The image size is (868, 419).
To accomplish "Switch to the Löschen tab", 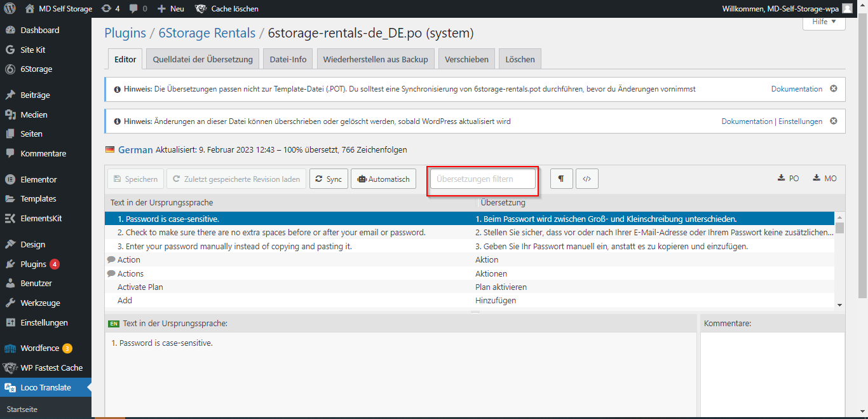I will [520, 59].
